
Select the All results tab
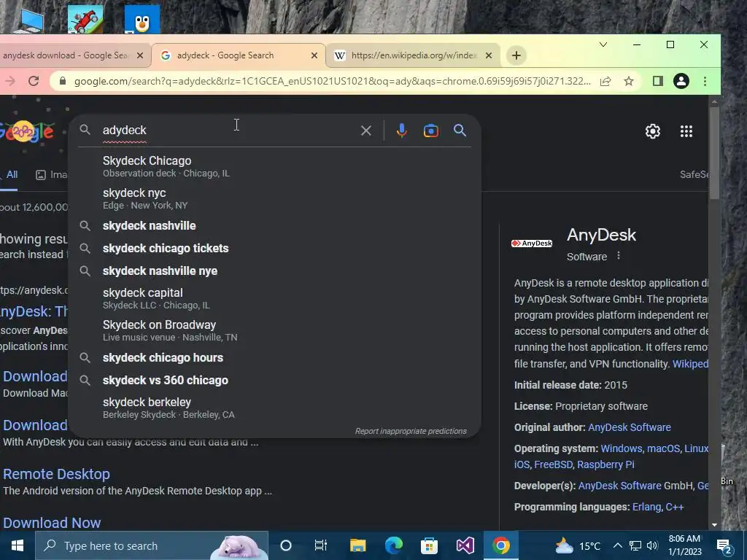pyautogui.click(x=12, y=175)
